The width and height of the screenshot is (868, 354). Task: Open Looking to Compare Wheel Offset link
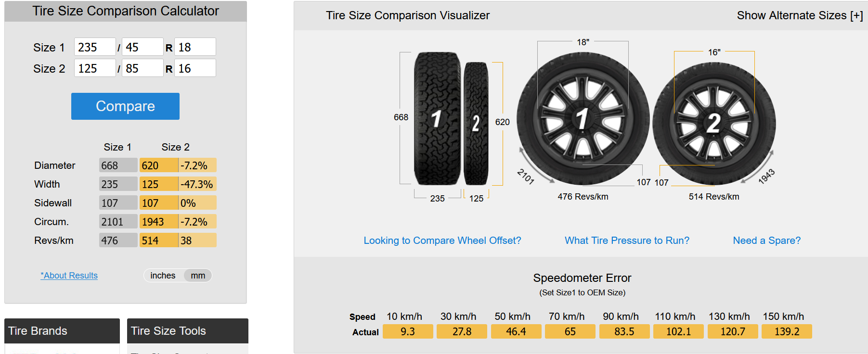pyautogui.click(x=442, y=240)
